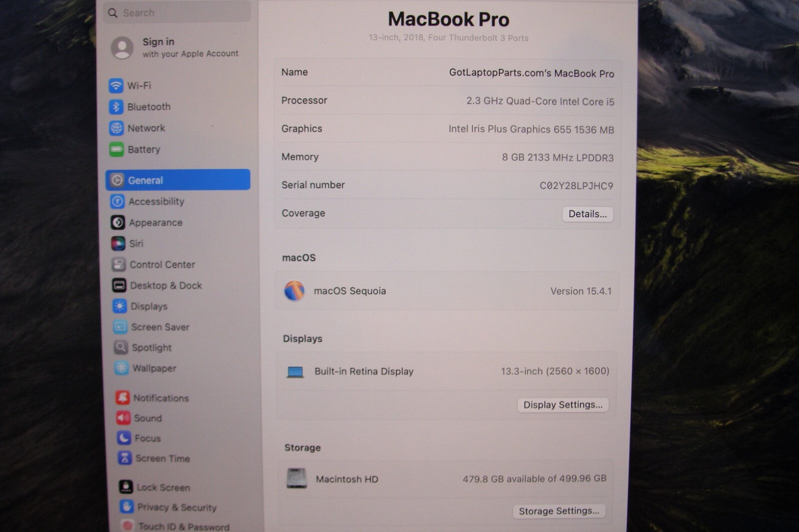Click the Coverage Details button
This screenshot has height=532, width=799.
587,214
